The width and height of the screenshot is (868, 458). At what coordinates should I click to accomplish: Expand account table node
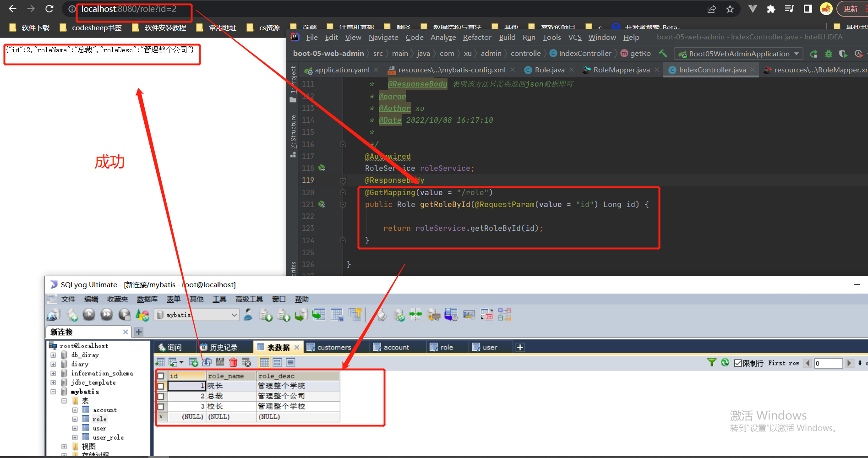75,410
